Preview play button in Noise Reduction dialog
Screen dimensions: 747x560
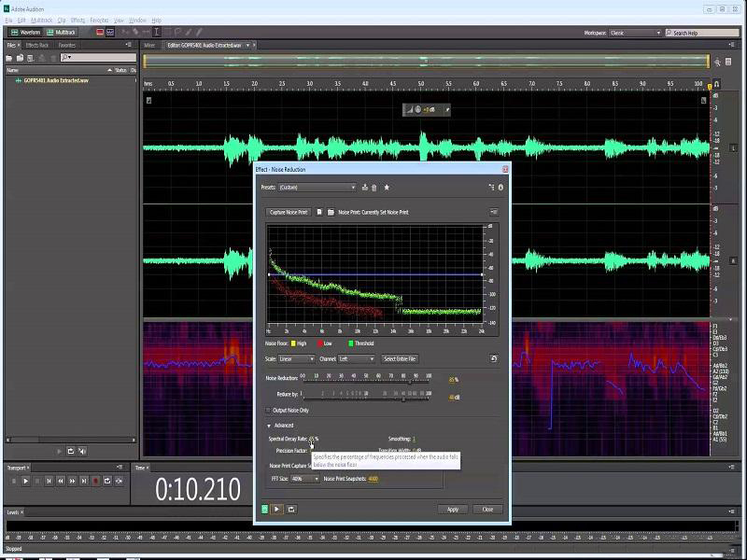pos(276,509)
